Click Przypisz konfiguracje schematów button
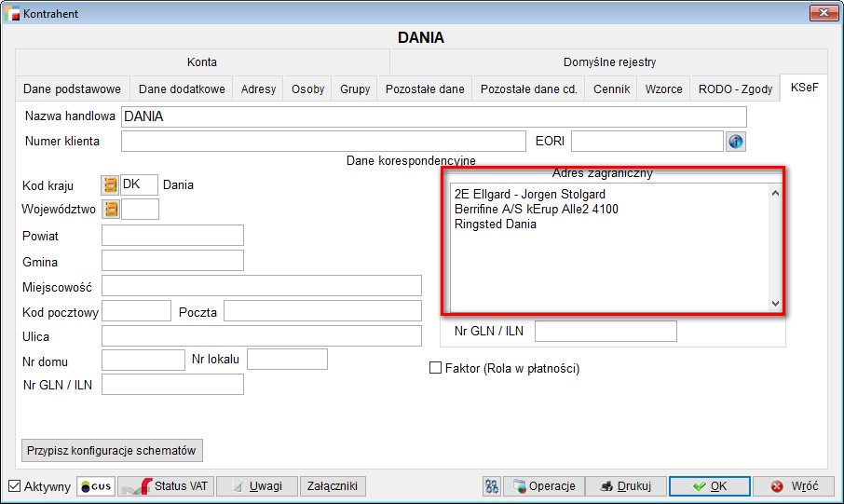The image size is (844, 504). [x=111, y=450]
